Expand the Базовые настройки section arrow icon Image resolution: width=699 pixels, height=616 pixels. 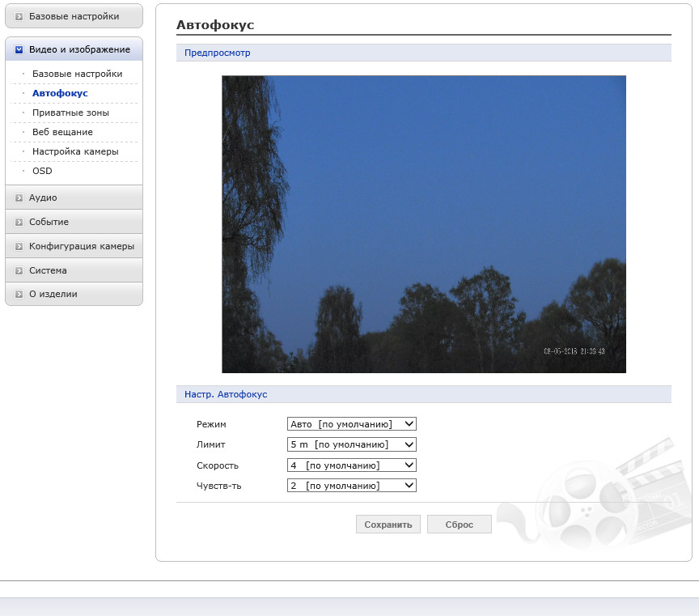click(19, 17)
